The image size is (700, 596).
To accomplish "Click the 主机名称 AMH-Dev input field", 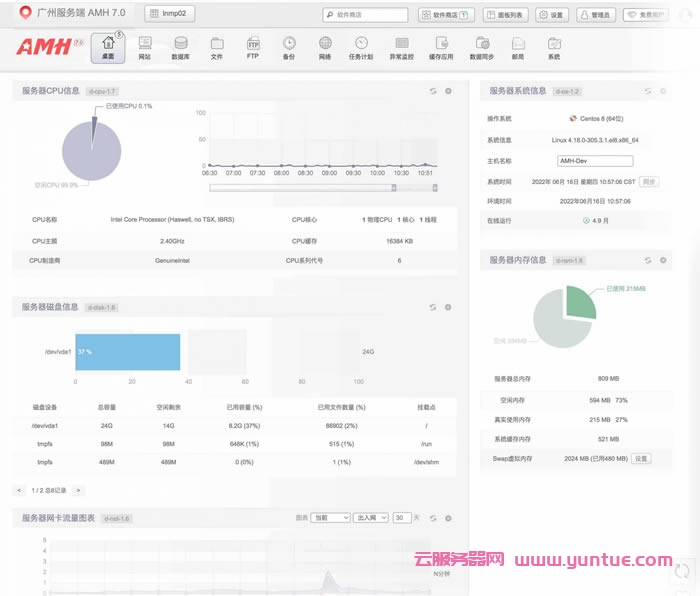I will point(595,160).
